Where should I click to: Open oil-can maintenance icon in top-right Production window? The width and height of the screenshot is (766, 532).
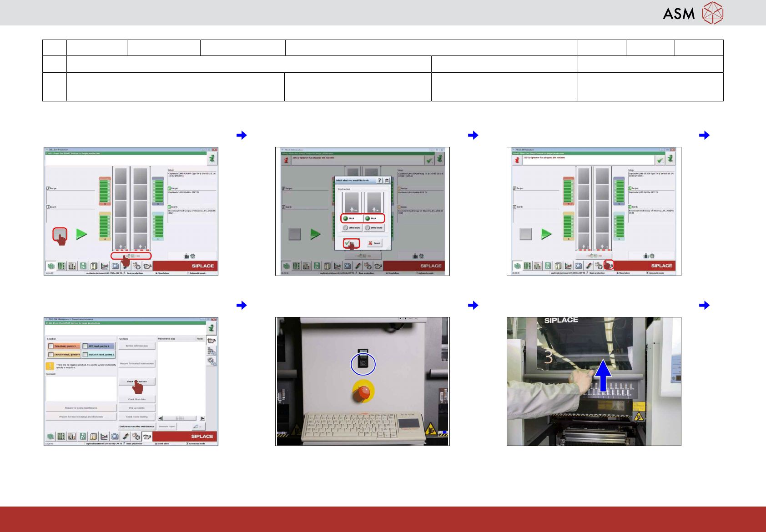click(609, 265)
